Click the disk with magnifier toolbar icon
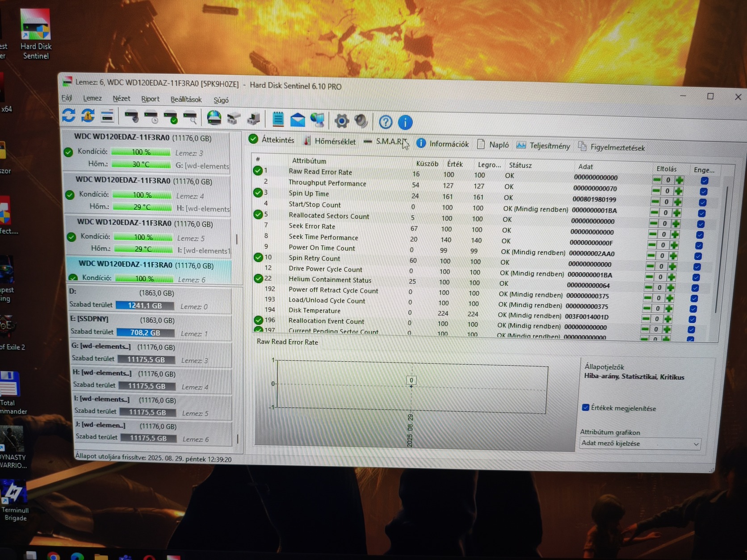Image resolution: width=747 pixels, height=560 pixels. (190, 117)
